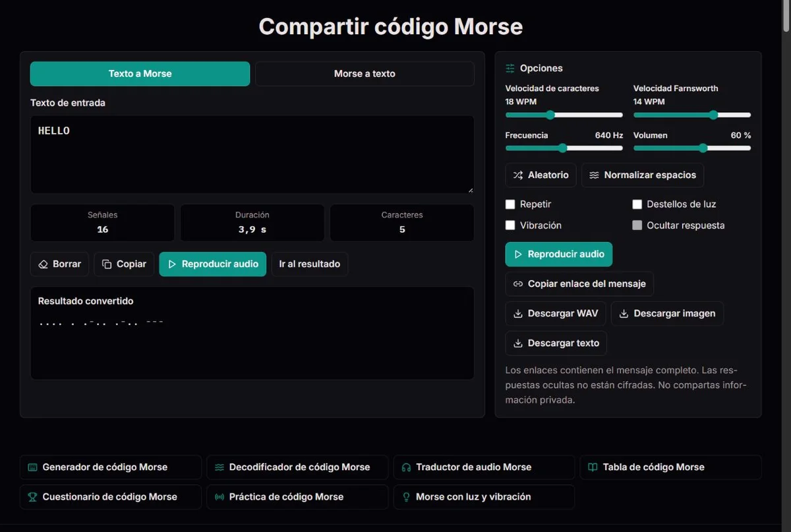Enable the Destellos de luz checkbox
This screenshot has height=532, width=791.
pyautogui.click(x=637, y=204)
